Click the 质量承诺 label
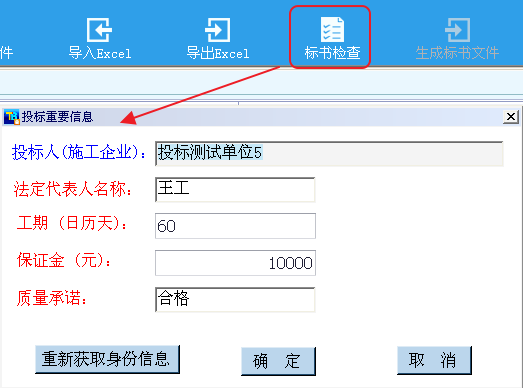The image size is (524, 389). click(x=52, y=297)
